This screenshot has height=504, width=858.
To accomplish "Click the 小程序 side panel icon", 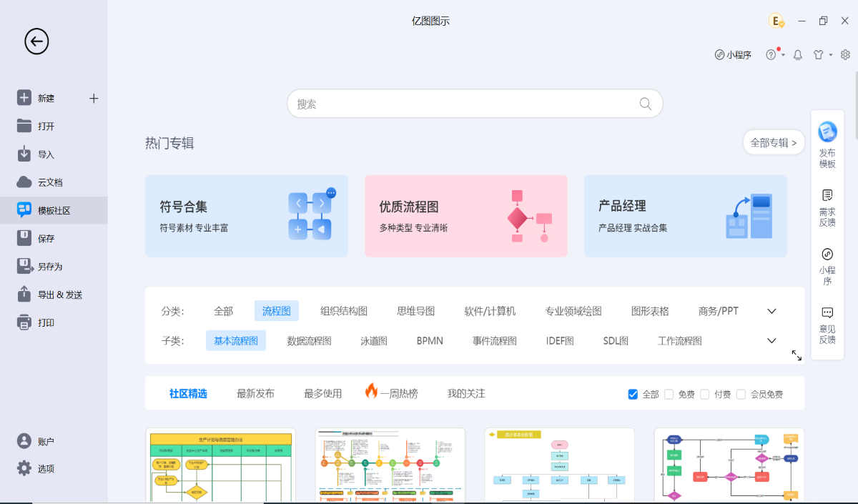I will 827,254.
